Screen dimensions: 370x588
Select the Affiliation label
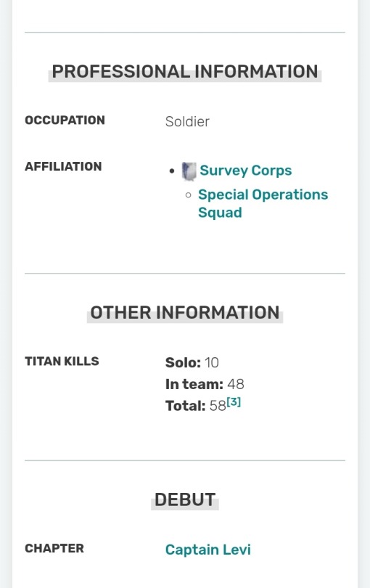click(x=63, y=166)
